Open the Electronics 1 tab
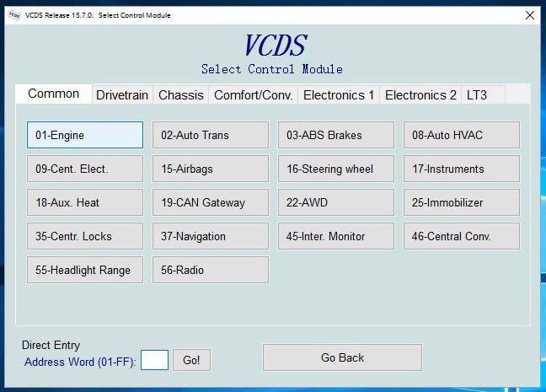Screen dimensions: 546x392 pyautogui.click(x=339, y=94)
